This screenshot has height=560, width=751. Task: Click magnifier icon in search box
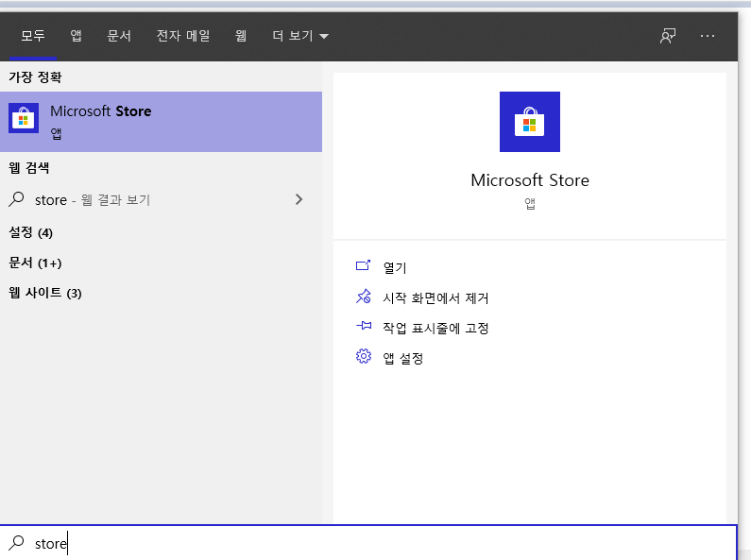(x=16, y=543)
